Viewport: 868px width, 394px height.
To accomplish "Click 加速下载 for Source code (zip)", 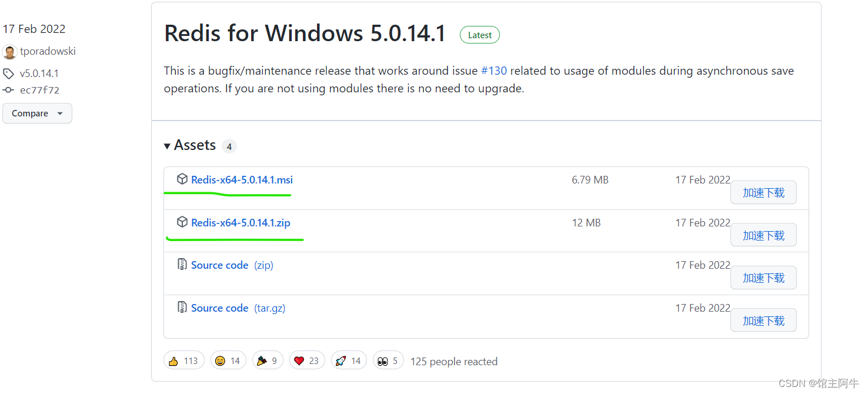I will pos(763,278).
